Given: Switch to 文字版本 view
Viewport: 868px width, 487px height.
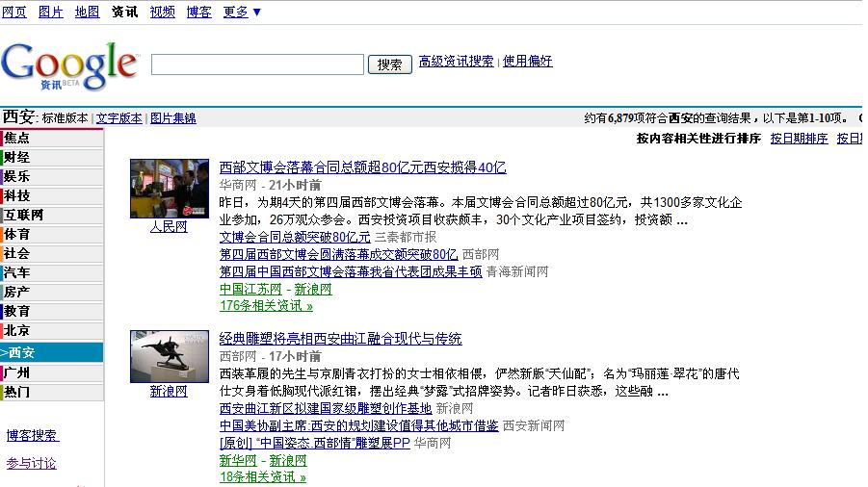Looking at the screenshot, I should click(119, 118).
